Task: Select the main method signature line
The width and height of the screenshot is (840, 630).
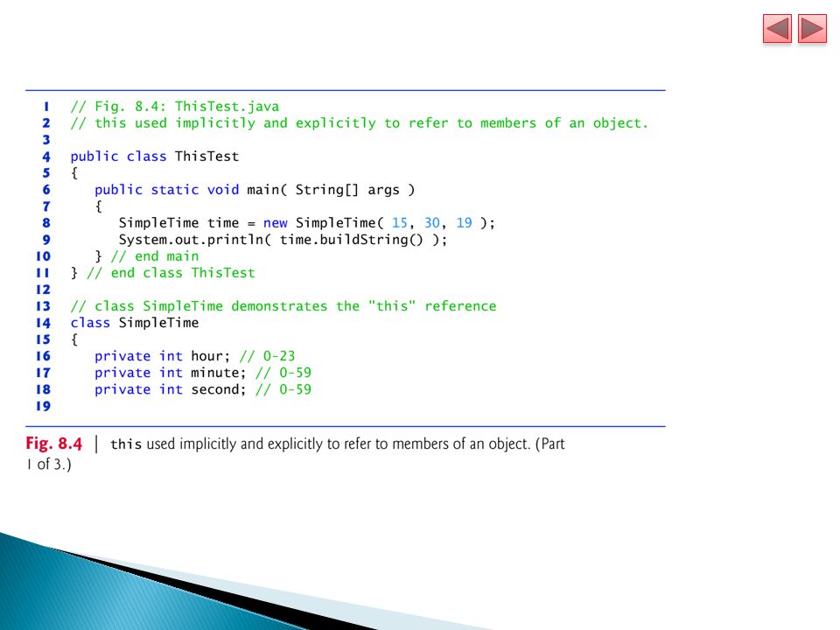Action: 255,190
